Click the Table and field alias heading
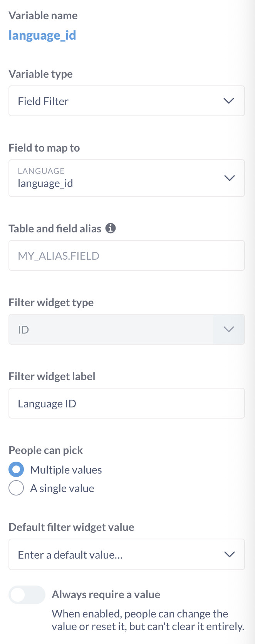The width and height of the screenshot is (255, 644). [x=55, y=229]
